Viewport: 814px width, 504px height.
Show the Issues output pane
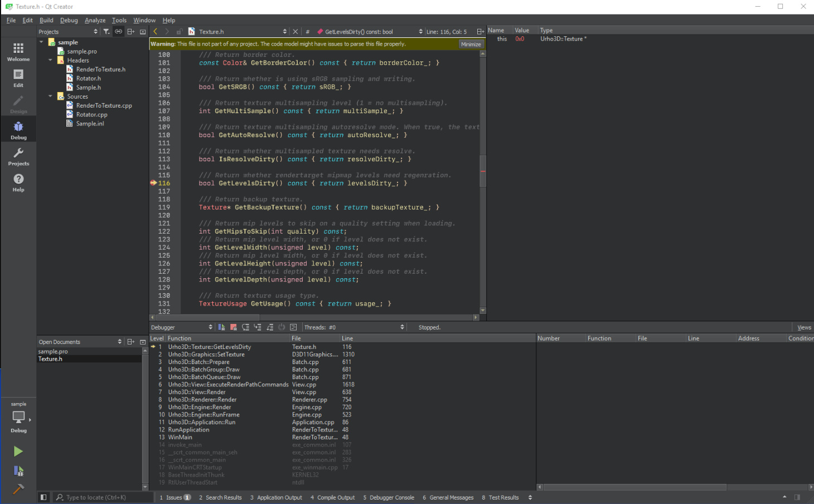(175, 497)
